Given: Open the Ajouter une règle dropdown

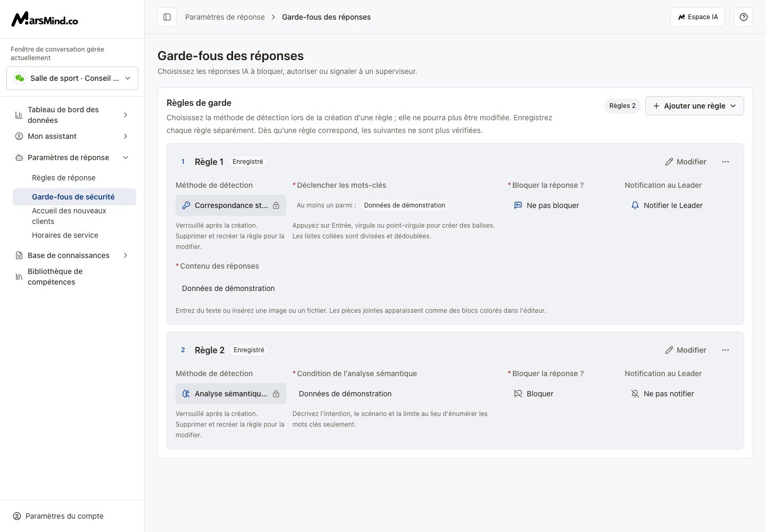Looking at the screenshot, I should pyautogui.click(x=694, y=106).
